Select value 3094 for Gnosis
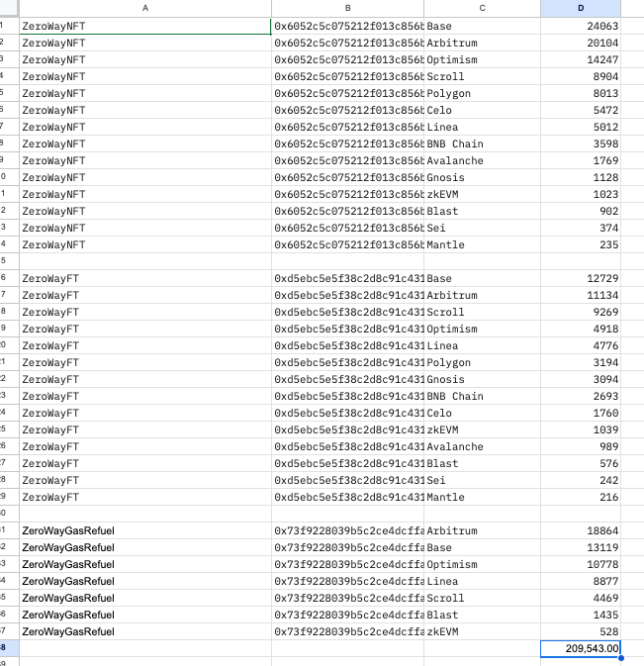The height and width of the screenshot is (666, 644). coord(581,379)
